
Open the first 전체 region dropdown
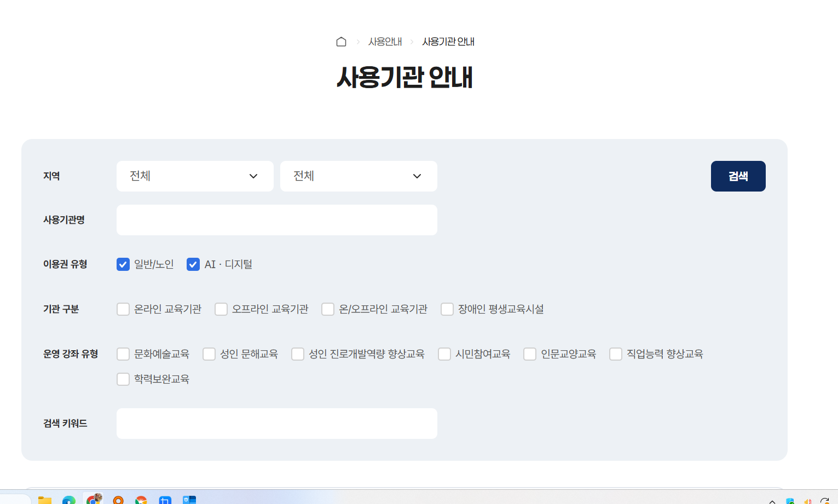[x=194, y=176]
